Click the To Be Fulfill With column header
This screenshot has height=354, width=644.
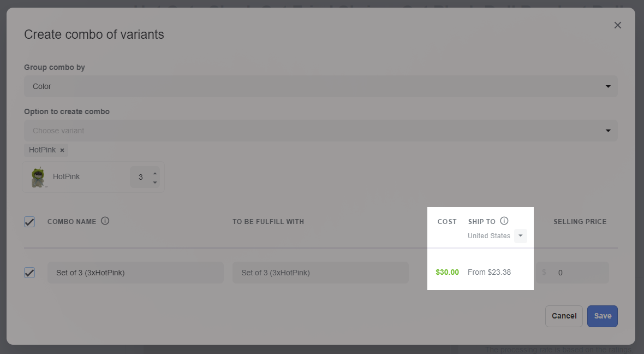pyautogui.click(x=268, y=222)
